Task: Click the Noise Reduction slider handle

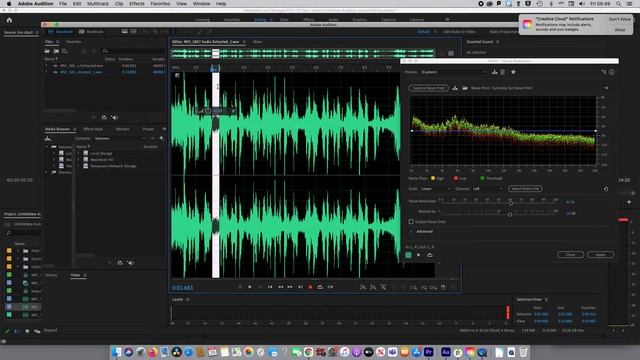Action: (x=511, y=203)
